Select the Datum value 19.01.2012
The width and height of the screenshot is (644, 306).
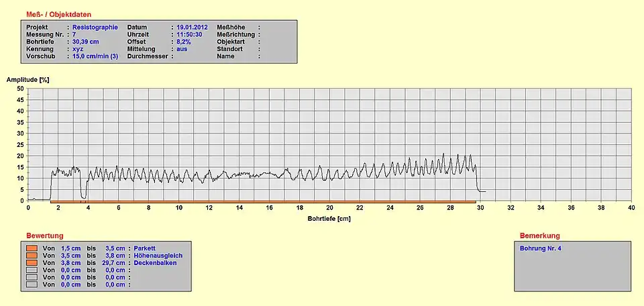click(x=192, y=28)
